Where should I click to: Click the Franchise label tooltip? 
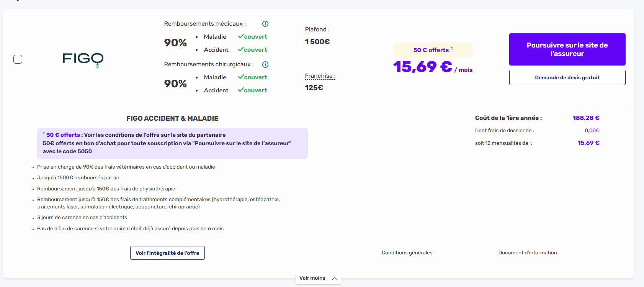pyautogui.click(x=320, y=76)
